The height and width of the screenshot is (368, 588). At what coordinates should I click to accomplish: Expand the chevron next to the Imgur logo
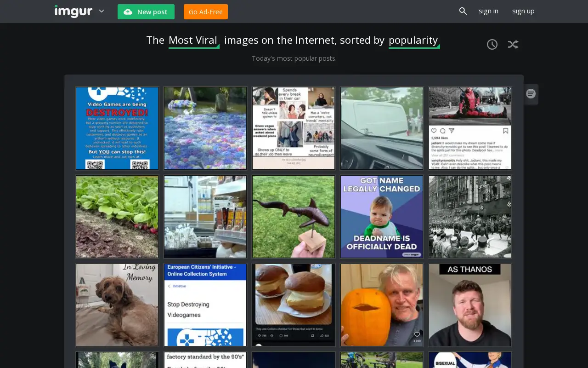click(102, 11)
